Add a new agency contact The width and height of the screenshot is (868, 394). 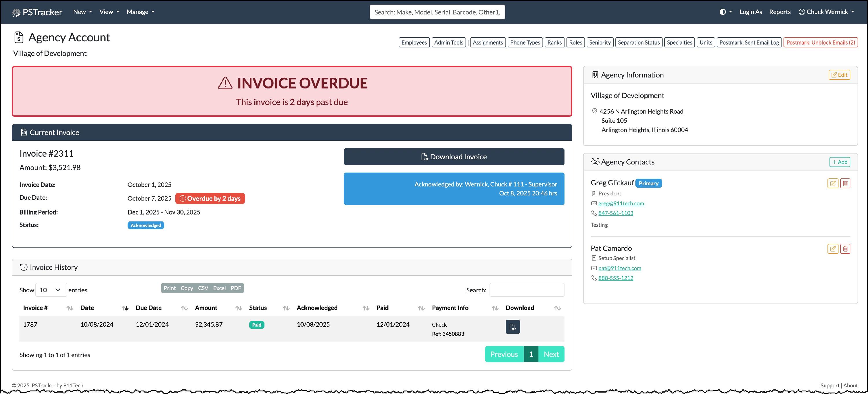[x=839, y=162]
